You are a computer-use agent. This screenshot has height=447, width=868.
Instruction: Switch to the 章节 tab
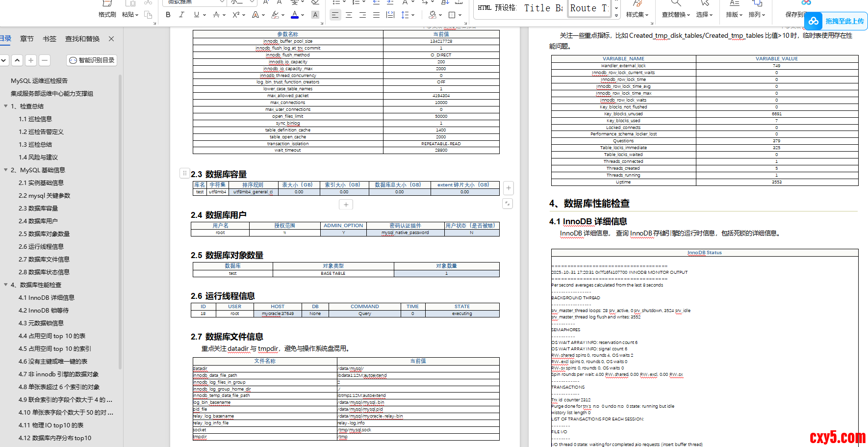pos(27,39)
